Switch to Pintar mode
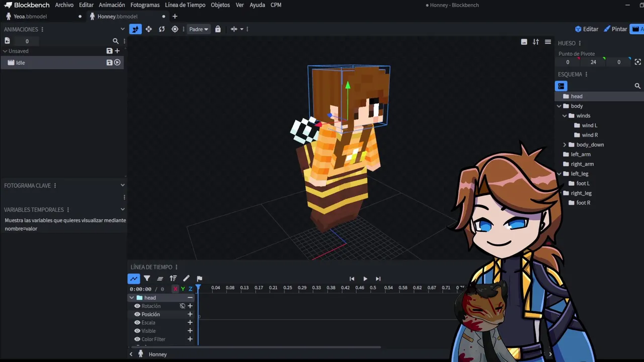Screen dimensions: 644x362 (615, 29)
